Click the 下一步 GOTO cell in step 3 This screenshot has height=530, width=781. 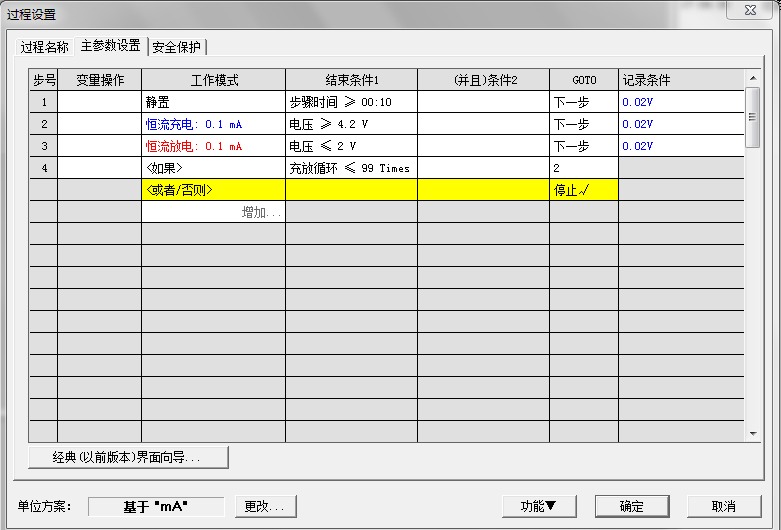pos(584,145)
